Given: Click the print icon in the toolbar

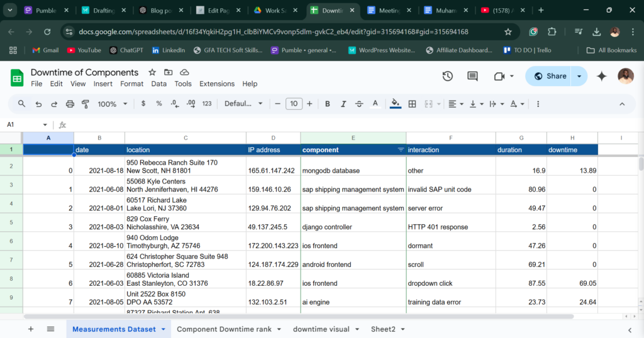Looking at the screenshot, I should pos(70,104).
